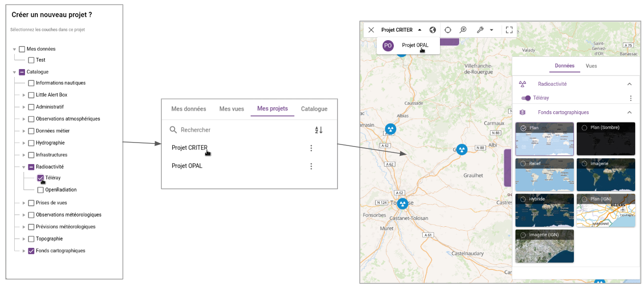Image resolution: width=644 pixels, height=289 pixels.
Task: Switch to the Vues tab
Action: click(591, 66)
